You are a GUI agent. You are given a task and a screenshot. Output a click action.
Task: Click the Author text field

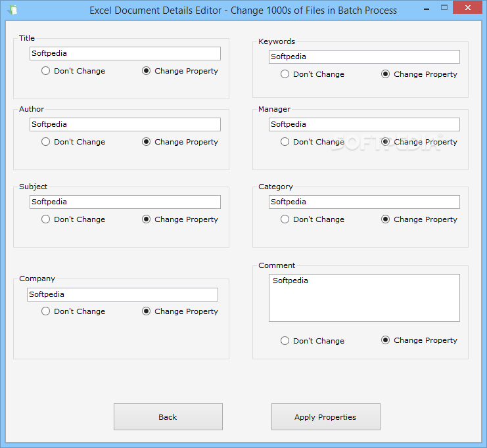pos(125,124)
